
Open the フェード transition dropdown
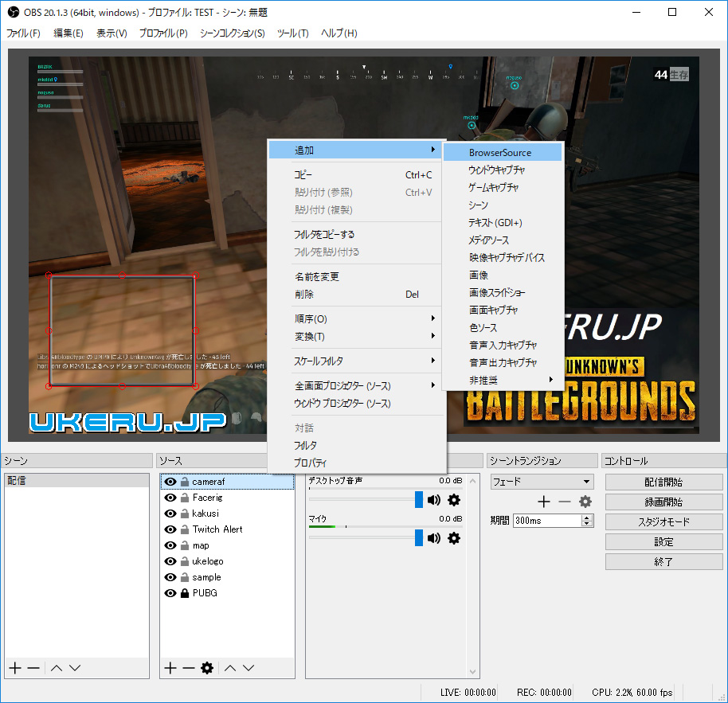(x=542, y=482)
